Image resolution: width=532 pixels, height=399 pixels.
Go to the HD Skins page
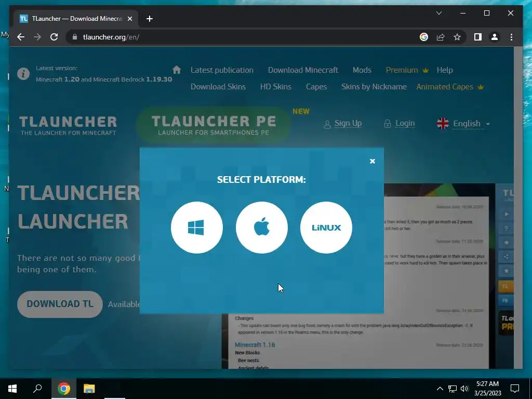[275, 87]
